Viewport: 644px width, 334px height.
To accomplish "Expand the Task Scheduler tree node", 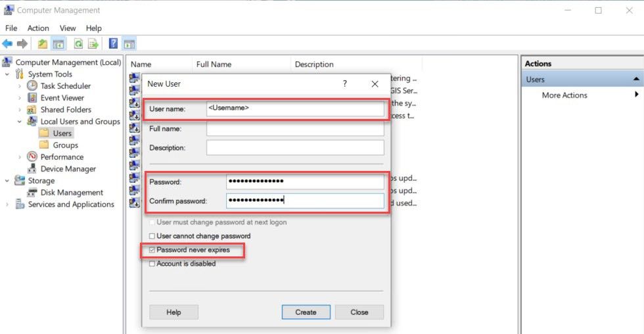I will [20, 86].
